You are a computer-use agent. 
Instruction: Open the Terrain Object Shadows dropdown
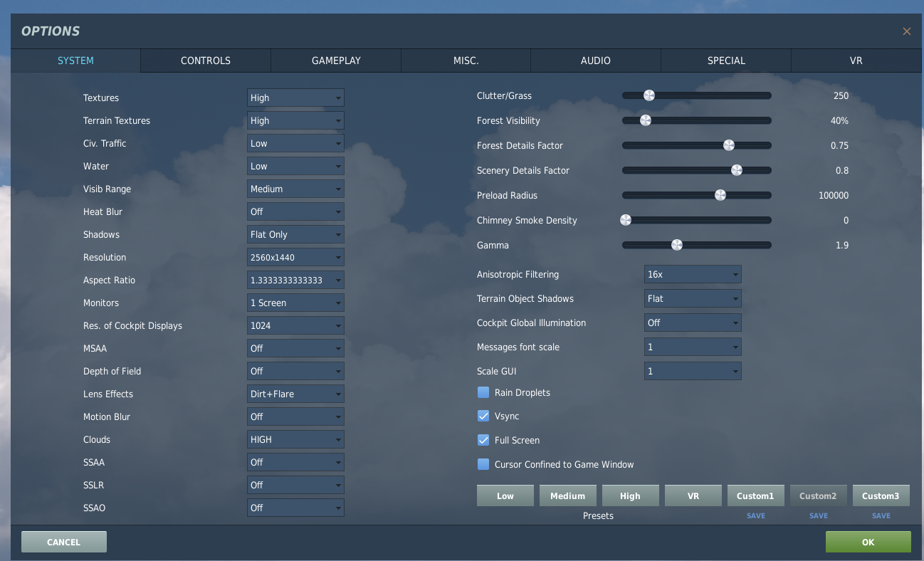coord(693,298)
